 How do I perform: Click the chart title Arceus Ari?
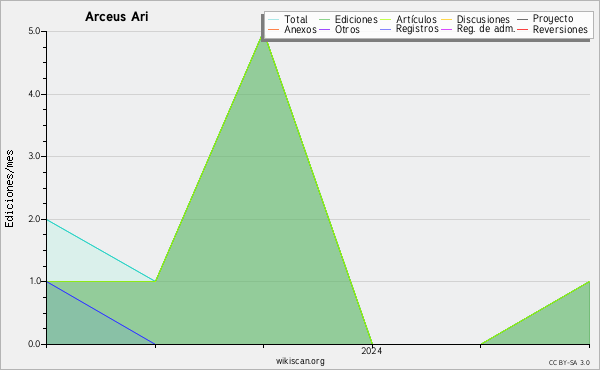(x=117, y=17)
